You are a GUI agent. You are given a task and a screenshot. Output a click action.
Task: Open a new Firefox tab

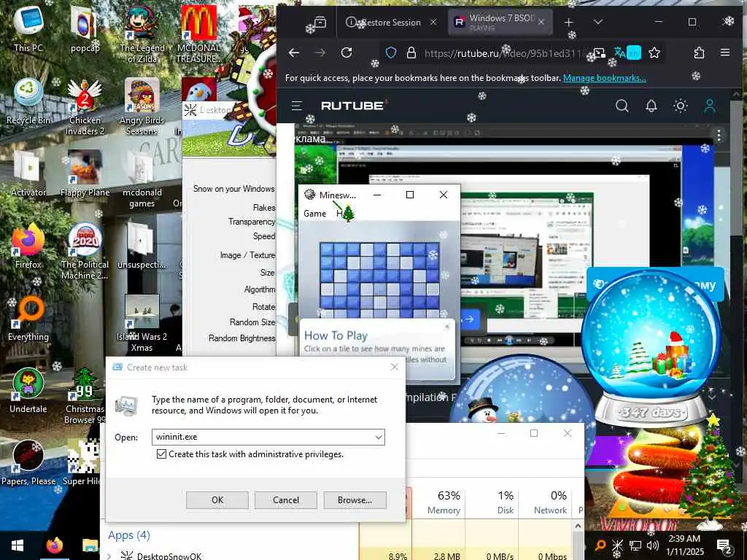pyautogui.click(x=569, y=22)
